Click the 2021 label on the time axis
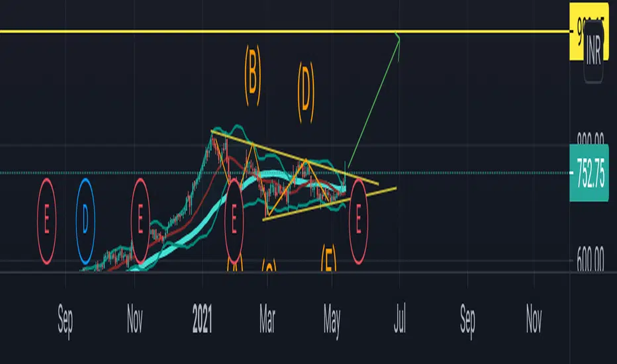Screen dimensions: 617x364 click(x=203, y=319)
